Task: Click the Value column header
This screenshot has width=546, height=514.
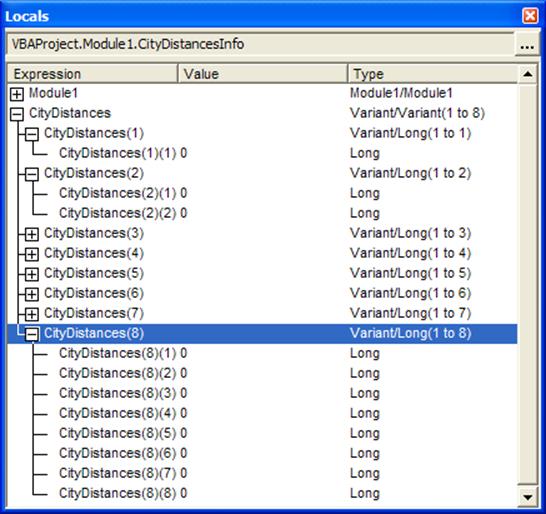Action: [x=263, y=74]
